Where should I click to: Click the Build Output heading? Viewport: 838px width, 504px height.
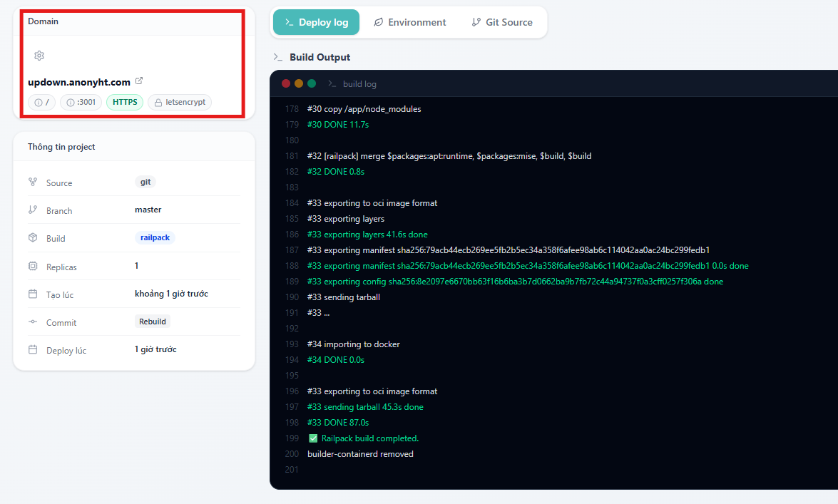coord(320,57)
